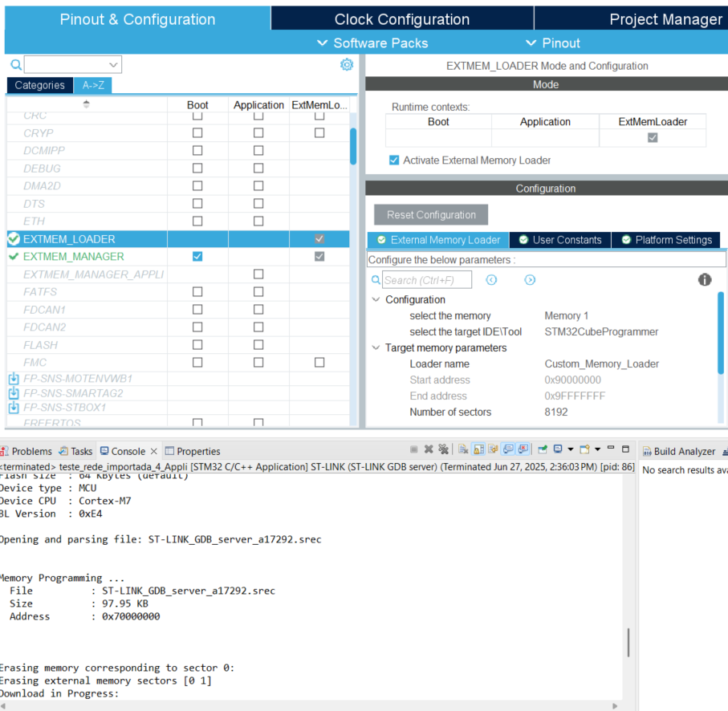Viewport: 728px width, 711px height.
Task: Click the peripheral search magnifier icon
Action: [x=15, y=64]
